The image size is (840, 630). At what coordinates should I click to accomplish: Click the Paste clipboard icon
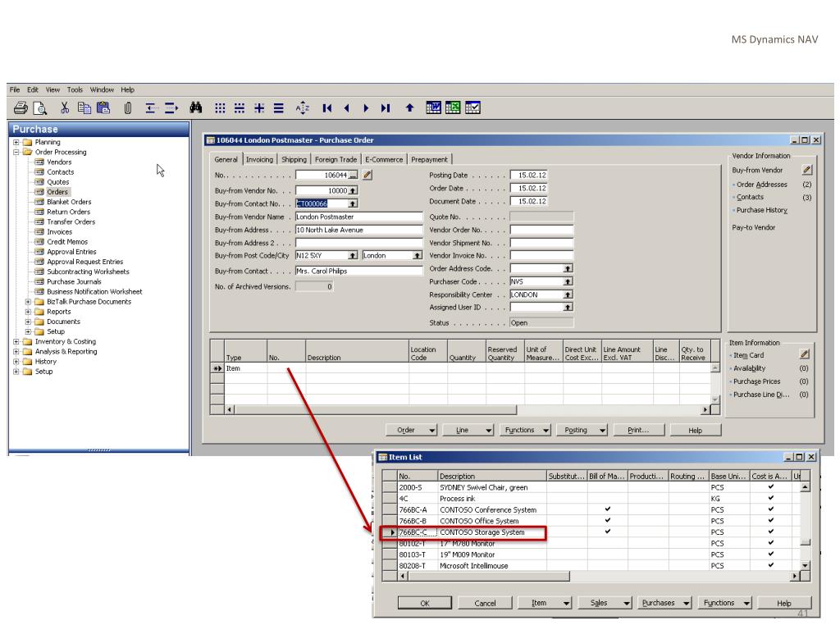pos(103,107)
